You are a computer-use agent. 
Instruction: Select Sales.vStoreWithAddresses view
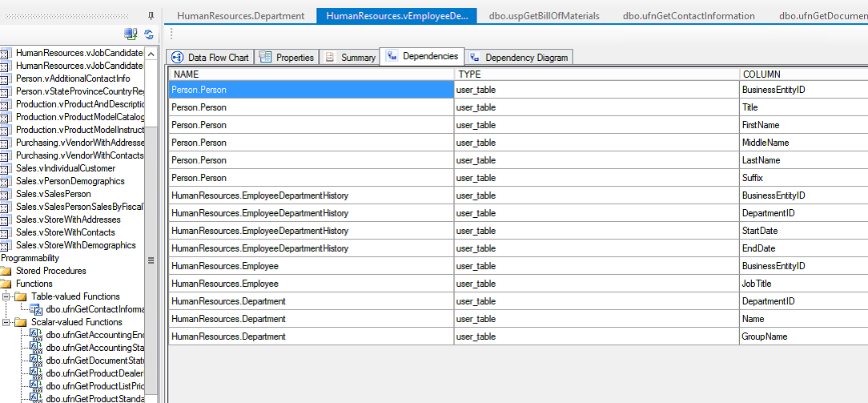coord(68,220)
